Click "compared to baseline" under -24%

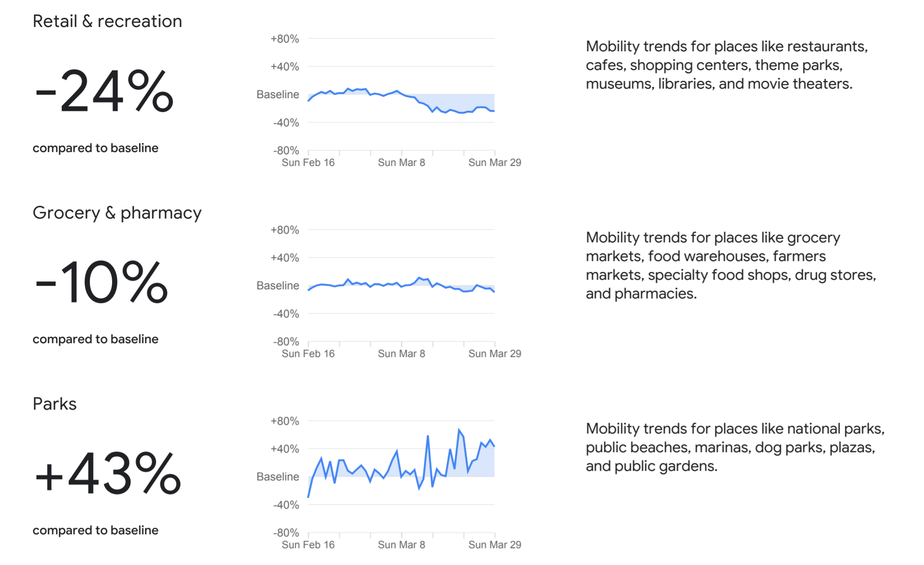[96, 148]
